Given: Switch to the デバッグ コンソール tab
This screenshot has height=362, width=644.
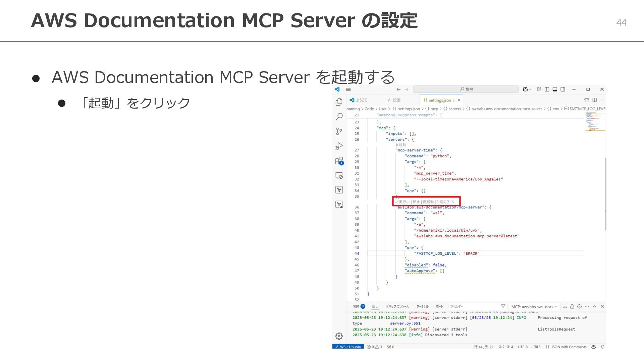Looking at the screenshot, I should (397, 306).
